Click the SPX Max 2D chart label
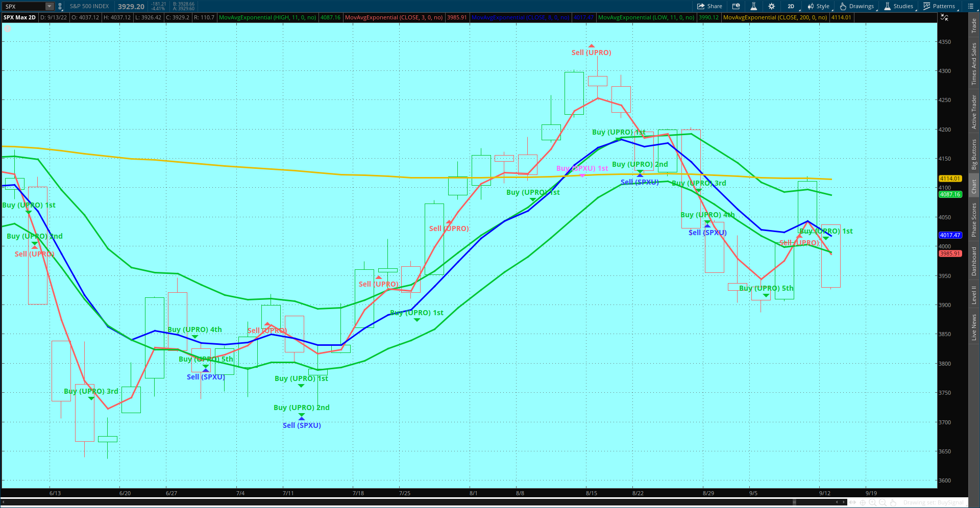 19,17
